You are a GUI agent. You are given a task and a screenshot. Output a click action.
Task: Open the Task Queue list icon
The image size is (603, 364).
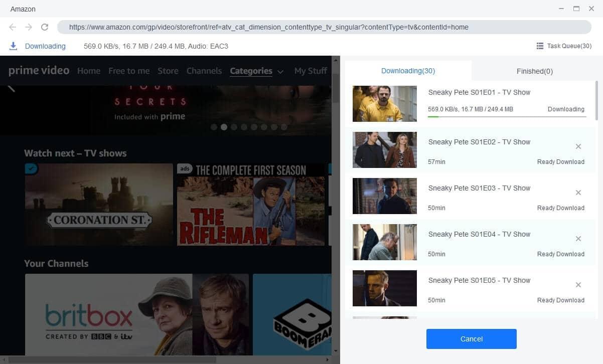point(540,46)
